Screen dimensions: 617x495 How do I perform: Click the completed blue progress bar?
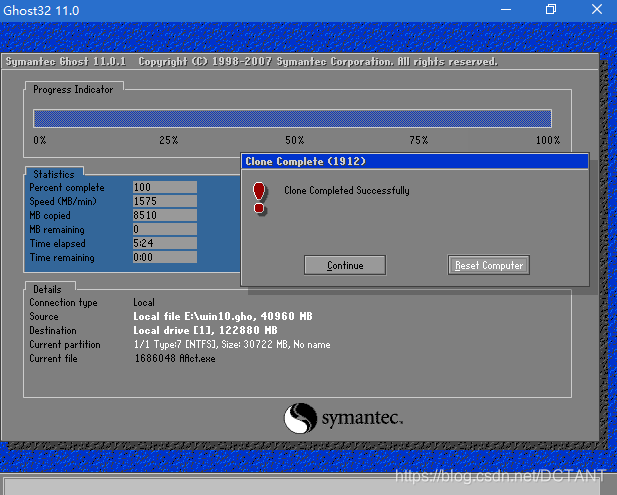pyautogui.click(x=292, y=118)
